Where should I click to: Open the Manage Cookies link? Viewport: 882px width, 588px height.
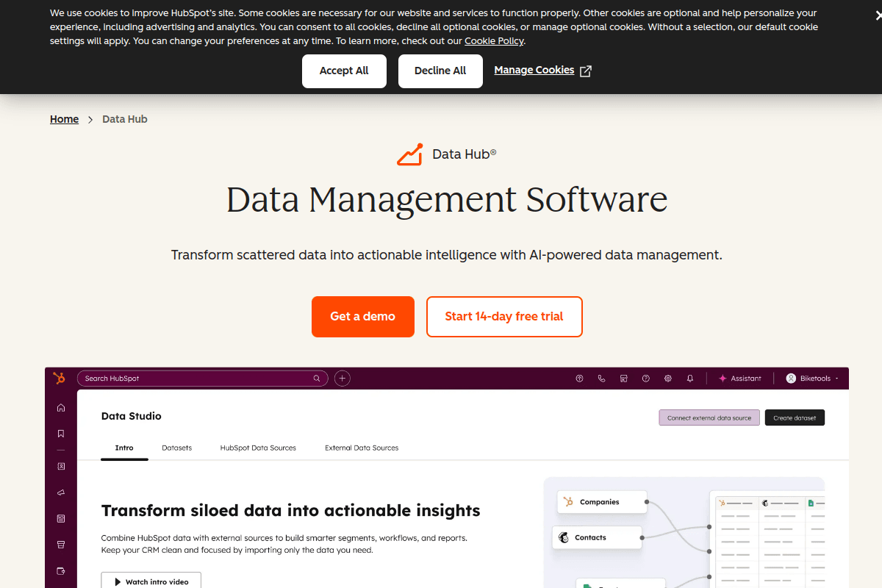tap(534, 71)
